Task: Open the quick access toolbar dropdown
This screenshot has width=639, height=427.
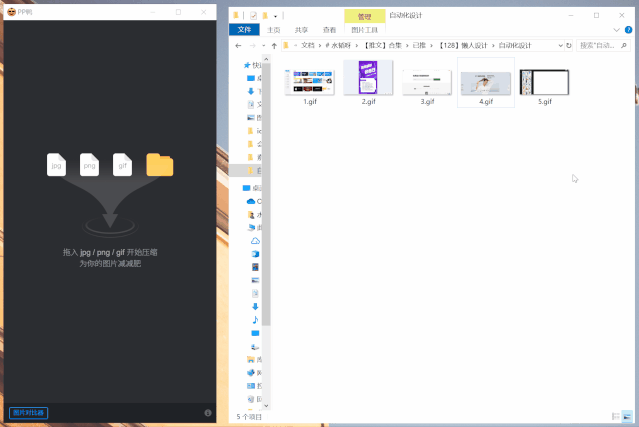Action: (x=275, y=16)
